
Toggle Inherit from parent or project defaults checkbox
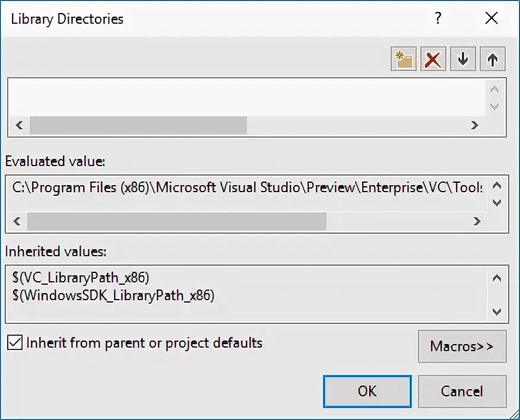(x=15, y=342)
